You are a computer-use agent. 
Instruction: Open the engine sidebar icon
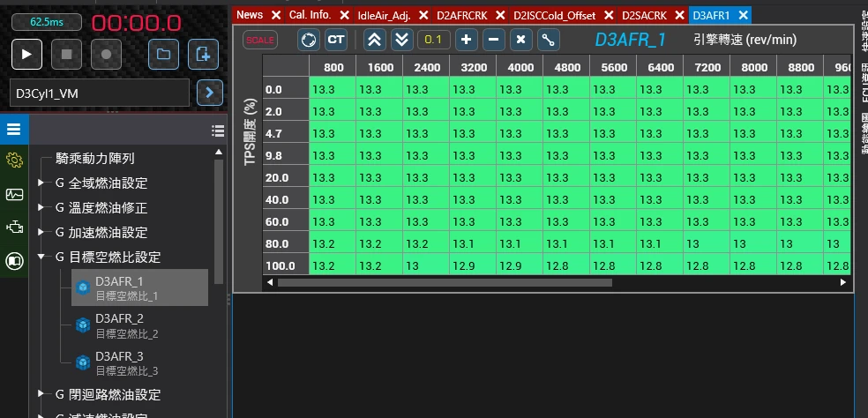pos(14,227)
